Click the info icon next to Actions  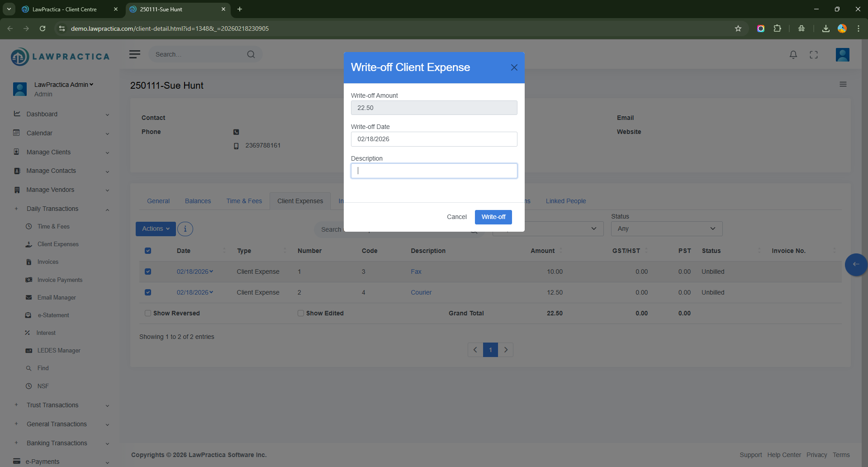point(185,229)
